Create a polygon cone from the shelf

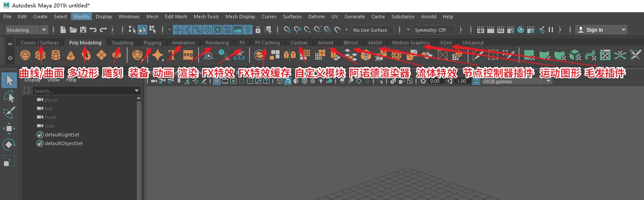[70, 55]
